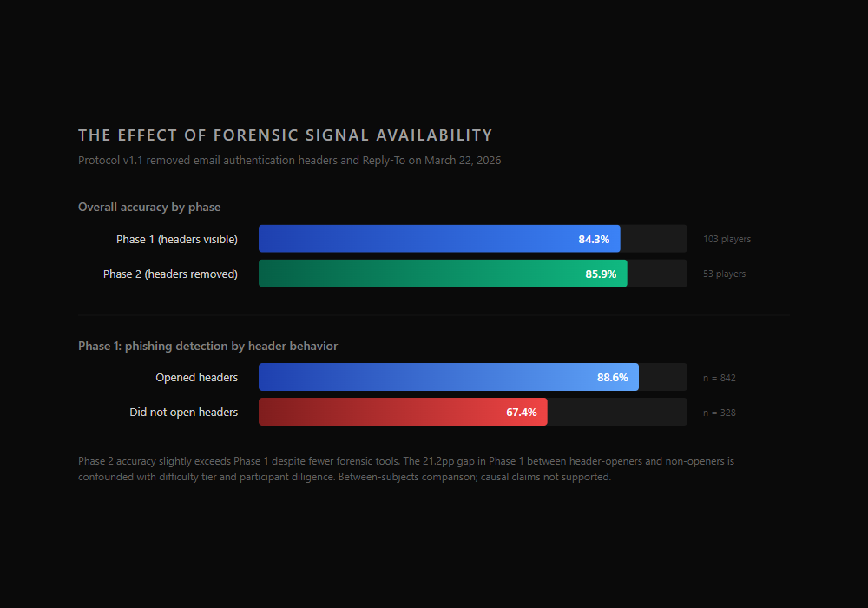Click the "Effect of Forensic Signal Availability" title
This screenshot has width=868, height=608.
[x=285, y=135]
